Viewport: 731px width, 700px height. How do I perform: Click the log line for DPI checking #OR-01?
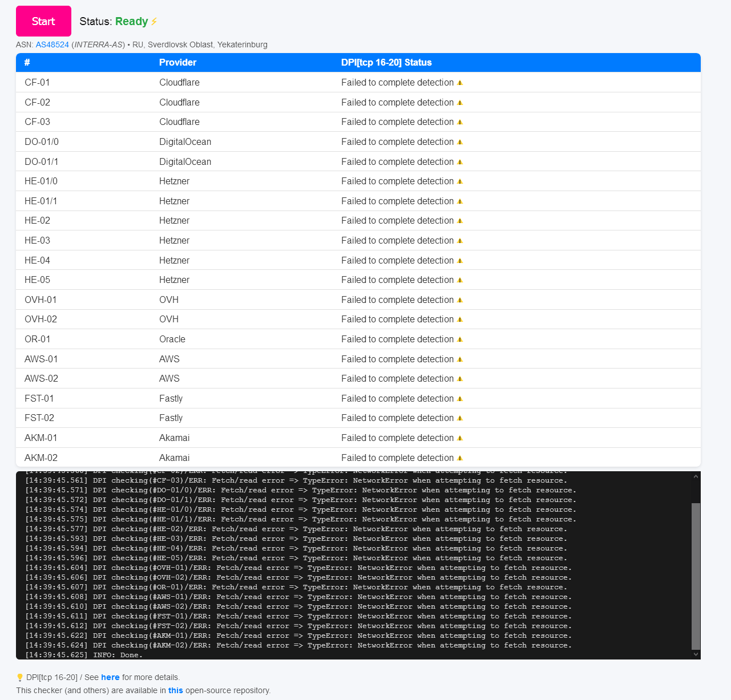point(296,587)
